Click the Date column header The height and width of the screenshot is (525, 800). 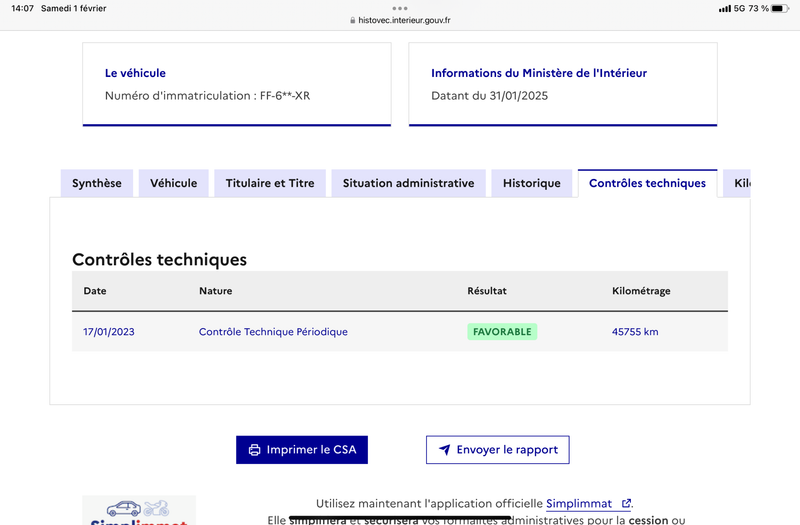coord(95,291)
